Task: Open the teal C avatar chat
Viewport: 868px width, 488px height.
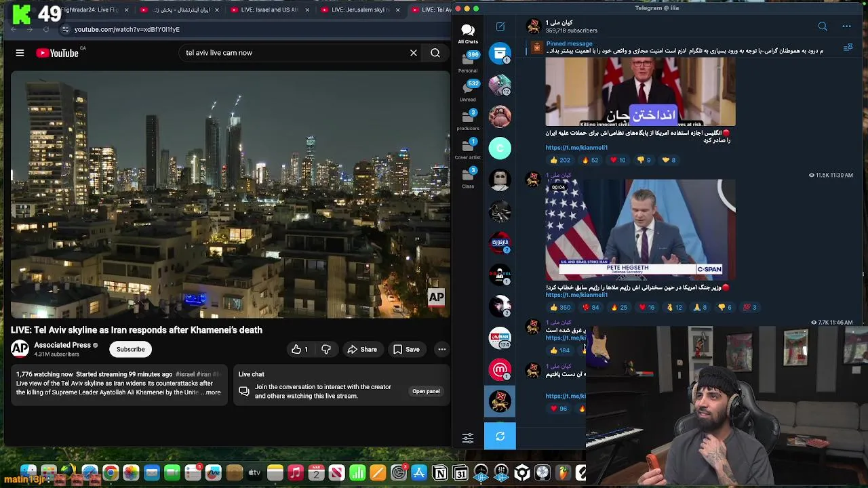Action: coord(500,148)
